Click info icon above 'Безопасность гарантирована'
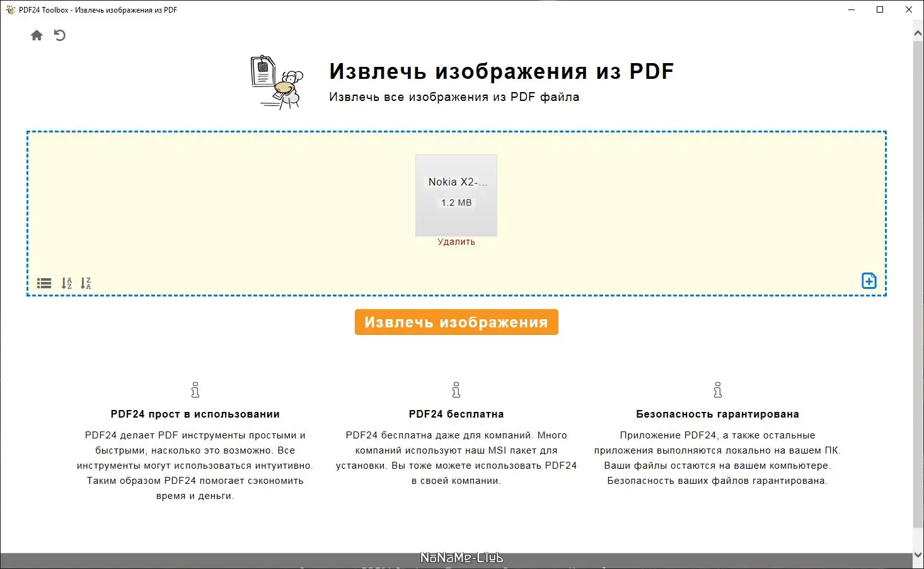The width and height of the screenshot is (924, 569). point(717,390)
